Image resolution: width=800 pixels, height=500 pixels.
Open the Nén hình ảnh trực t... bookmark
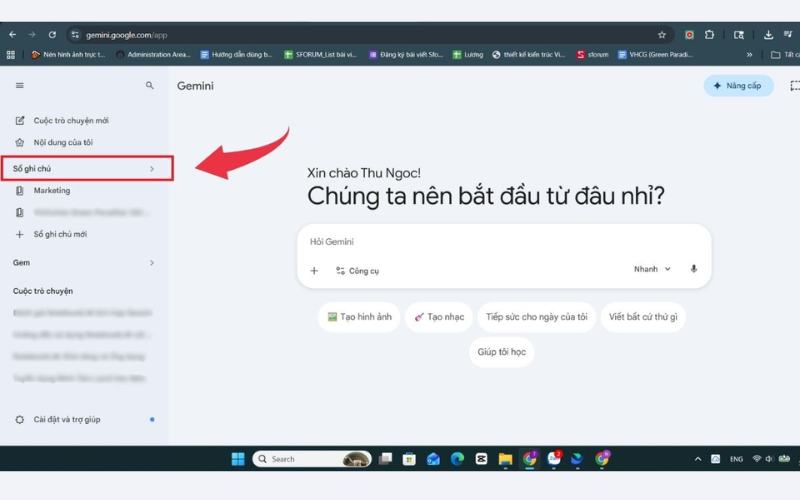pyautogui.click(x=68, y=55)
